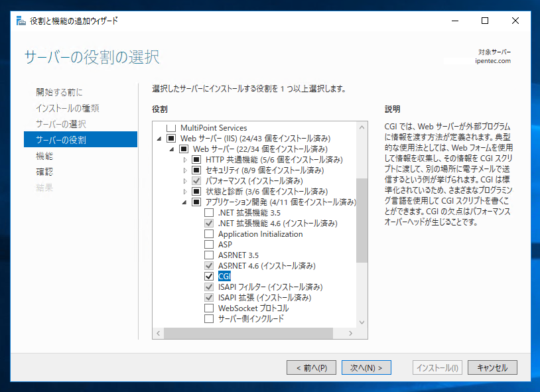Viewport: 540px width, 392px height.
Task: Expand the パフォーマンス node
Action: (185, 181)
